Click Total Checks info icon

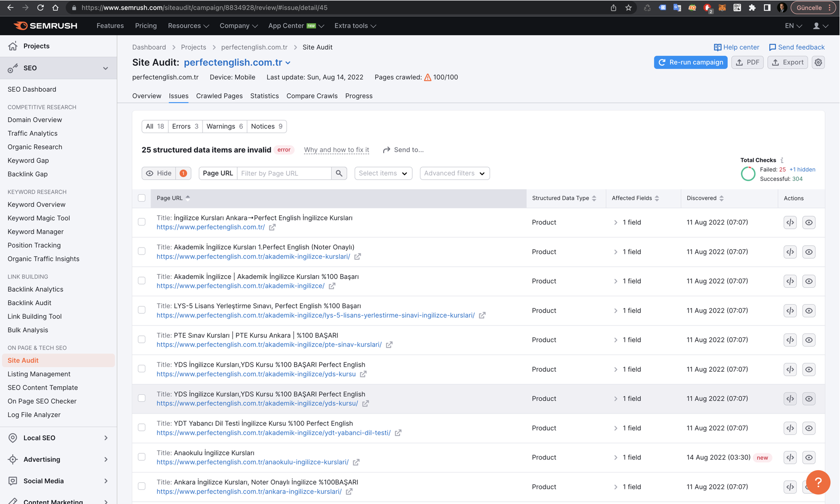(782, 160)
